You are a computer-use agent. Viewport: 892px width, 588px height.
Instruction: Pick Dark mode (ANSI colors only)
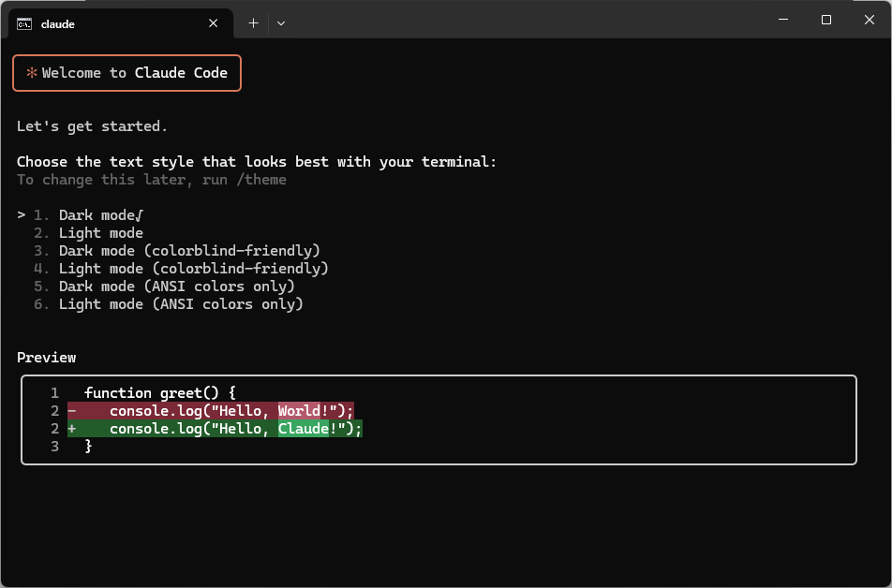(x=164, y=286)
